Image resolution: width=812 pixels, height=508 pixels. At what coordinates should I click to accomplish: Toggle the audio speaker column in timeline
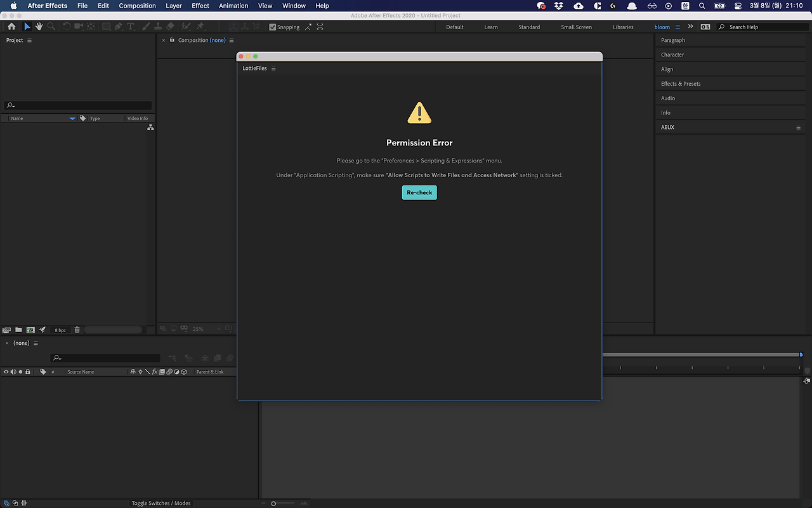(13, 371)
